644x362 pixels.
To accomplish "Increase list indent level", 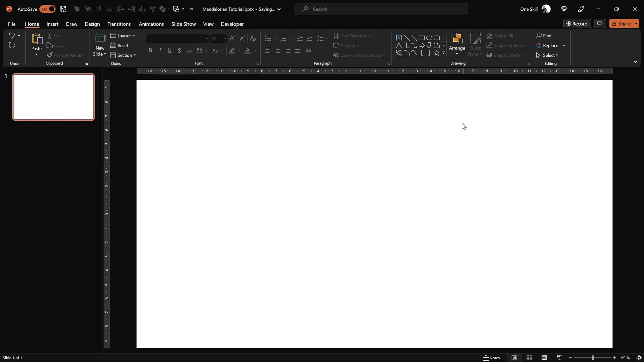I will point(310,38).
